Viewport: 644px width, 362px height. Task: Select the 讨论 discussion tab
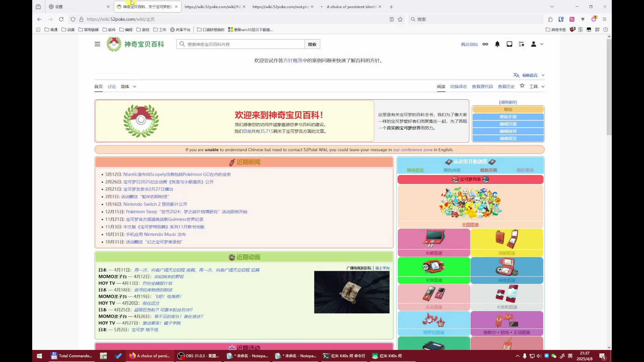pos(112,86)
